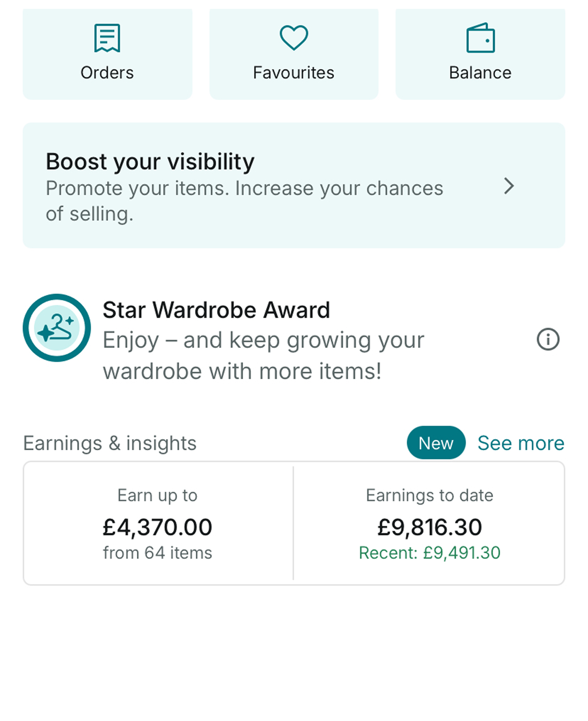This screenshot has height=721, width=588.
Task: Tap the Star Wardrobe hanger badge
Action: pos(57,327)
